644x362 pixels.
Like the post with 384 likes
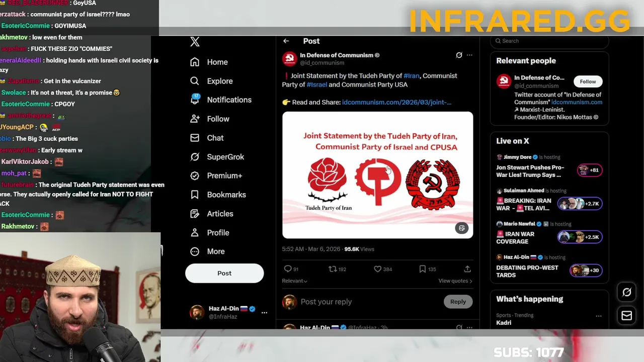tap(377, 269)
